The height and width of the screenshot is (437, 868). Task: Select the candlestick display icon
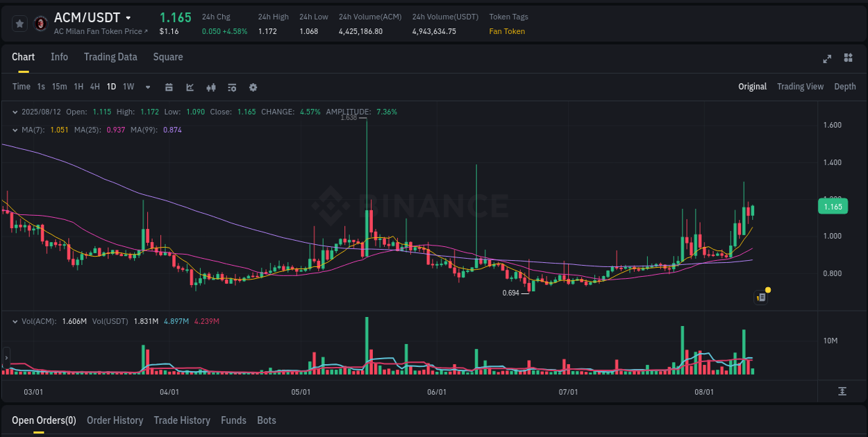pos(210,87)
